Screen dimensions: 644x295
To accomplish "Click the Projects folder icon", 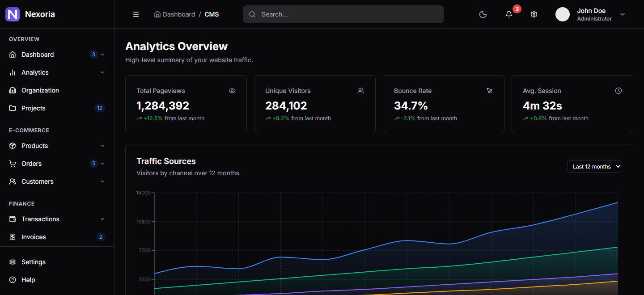I will pos(13,108).
